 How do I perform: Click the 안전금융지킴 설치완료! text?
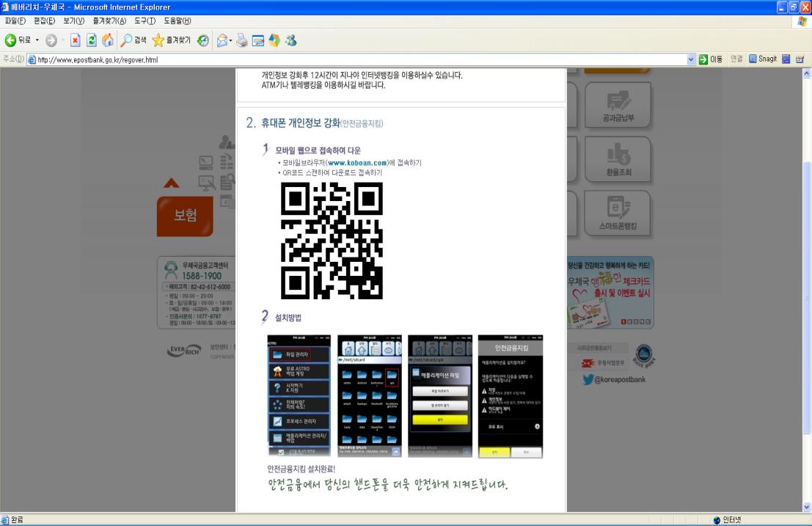point(301,469)
